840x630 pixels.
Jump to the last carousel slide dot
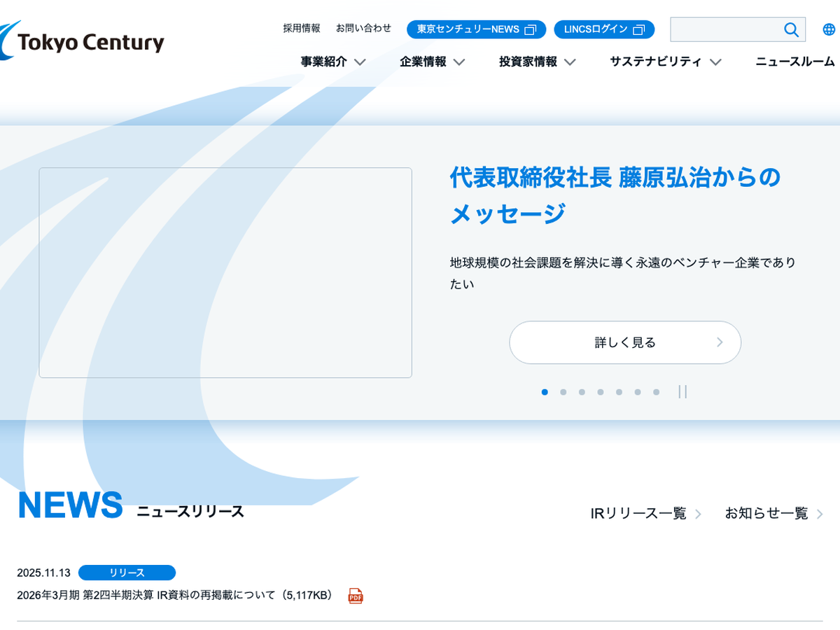point(657,392)
